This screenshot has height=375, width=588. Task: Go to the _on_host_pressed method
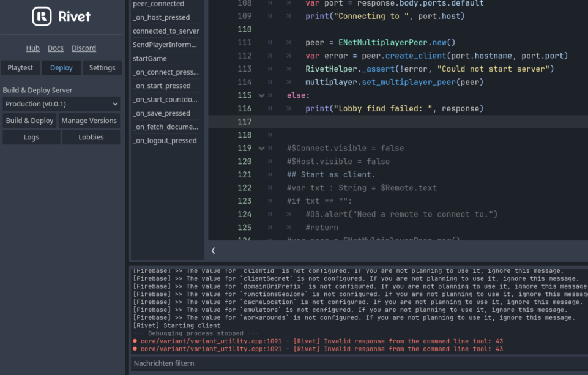(162, 17)
